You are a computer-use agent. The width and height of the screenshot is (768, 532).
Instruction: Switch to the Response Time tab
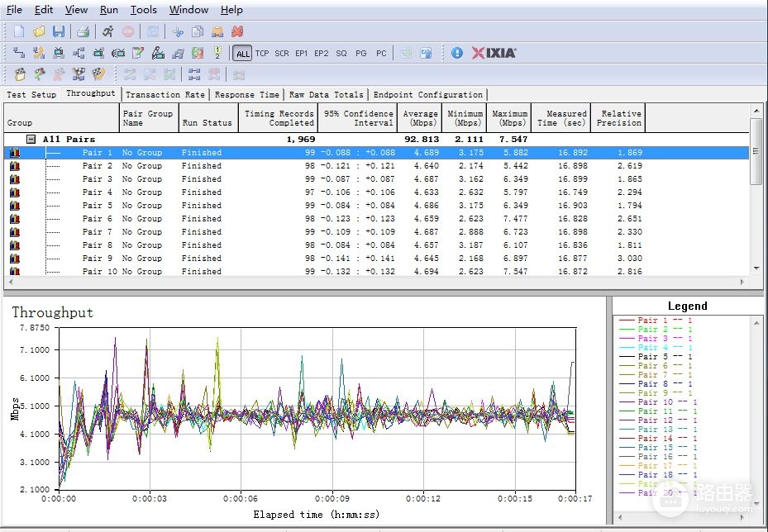247,94
